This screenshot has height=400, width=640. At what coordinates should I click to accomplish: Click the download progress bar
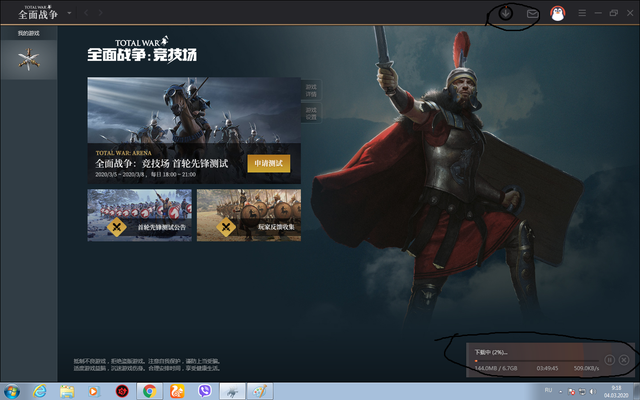[536, 361]
